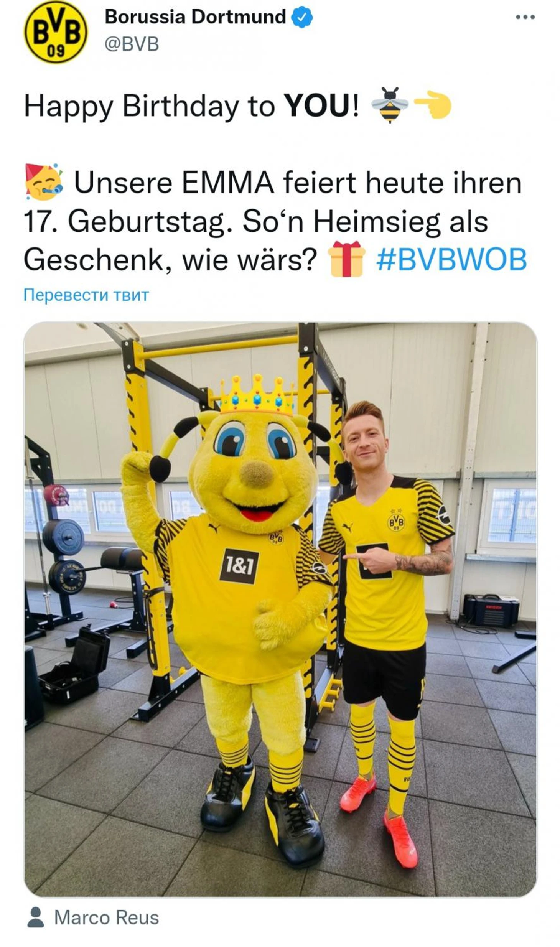Click 'Перевести твит' to translate tweet

[x=86, y=295]
